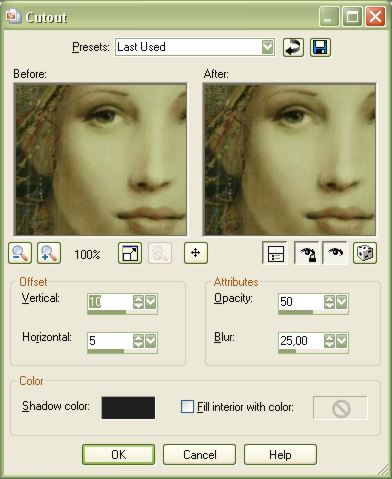Viewport: 392px width, 479px height.
Task: Click the Horizontal offset value field
Action: (x=110, y=341)
